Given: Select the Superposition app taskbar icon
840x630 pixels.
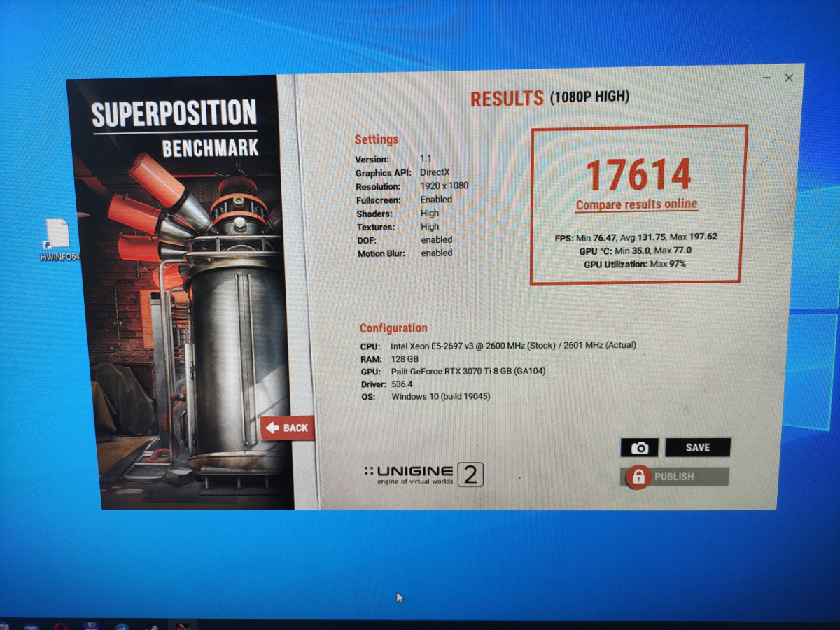Looking at the screenshot, I should click(183, 626).
